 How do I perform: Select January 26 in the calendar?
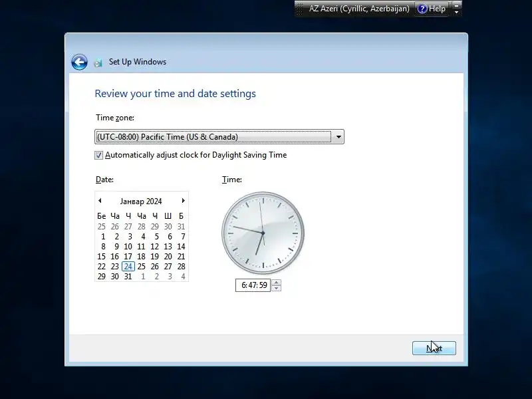pyautogui.click(x=155, y=267)
